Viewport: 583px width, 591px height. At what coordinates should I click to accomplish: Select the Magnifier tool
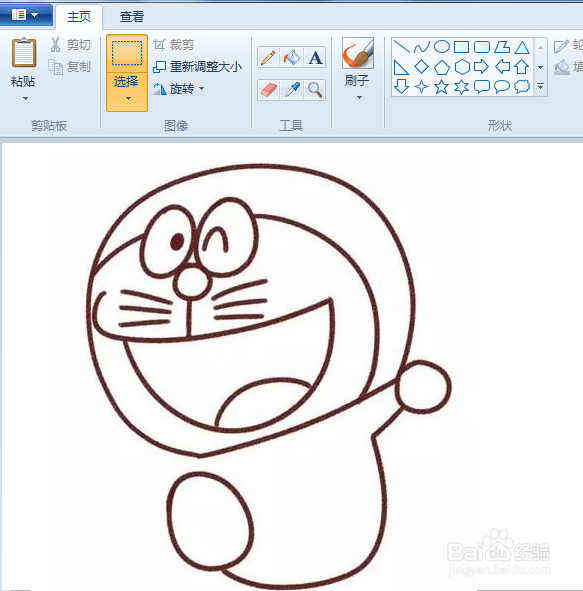[315, 90]
